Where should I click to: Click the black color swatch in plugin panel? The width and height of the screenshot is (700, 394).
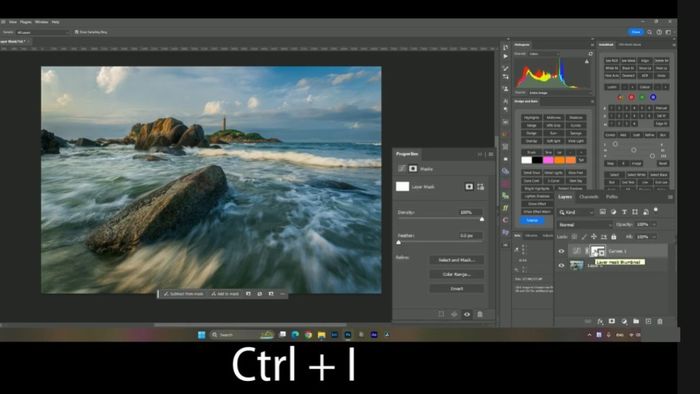click(538, 160)
